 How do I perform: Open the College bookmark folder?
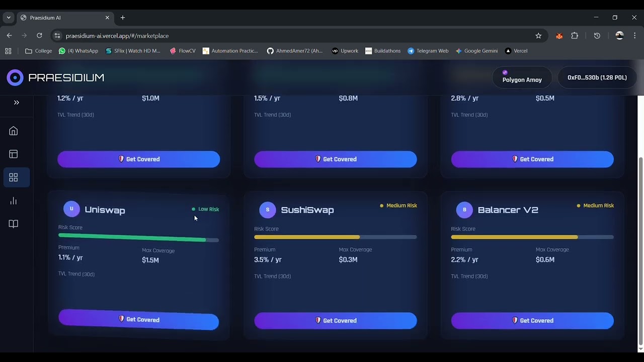coord(38,51)
